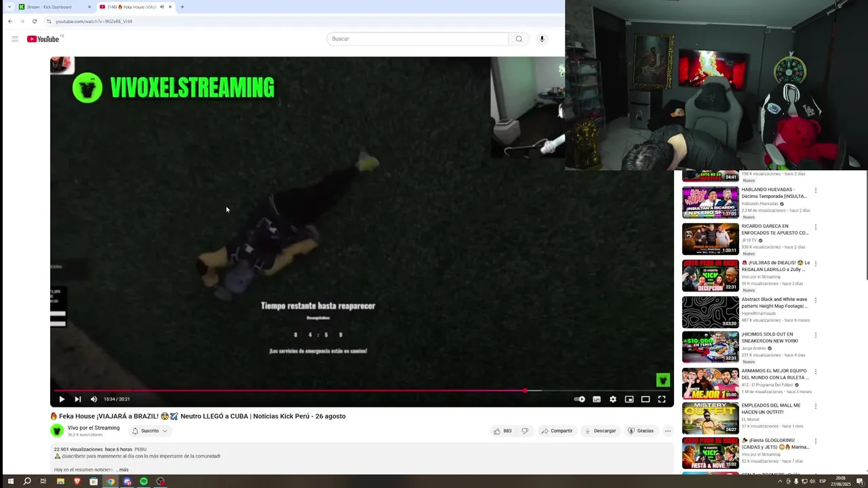The width and height of the screenshot is (868, 488).
Task: Go back in browser history
Action: [10, 21]
